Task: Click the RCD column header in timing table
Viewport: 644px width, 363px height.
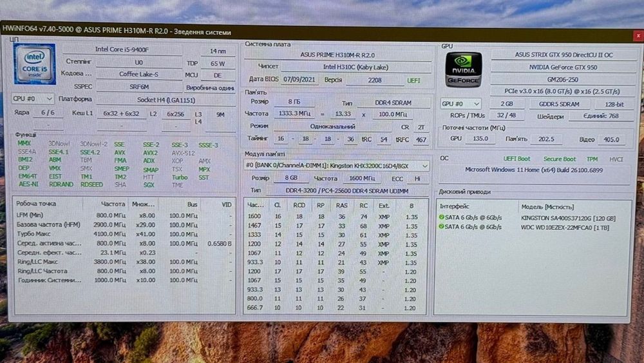Action: [299, 205]
